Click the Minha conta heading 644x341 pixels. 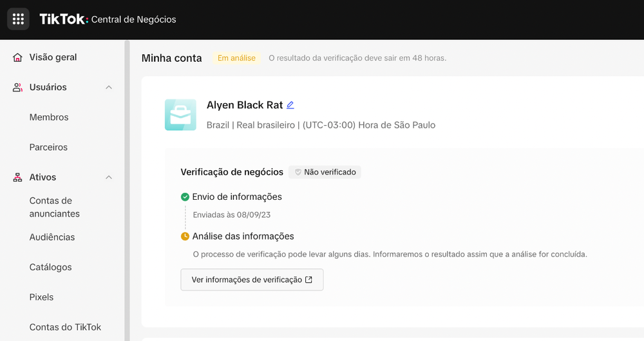(x=172, y=58)
